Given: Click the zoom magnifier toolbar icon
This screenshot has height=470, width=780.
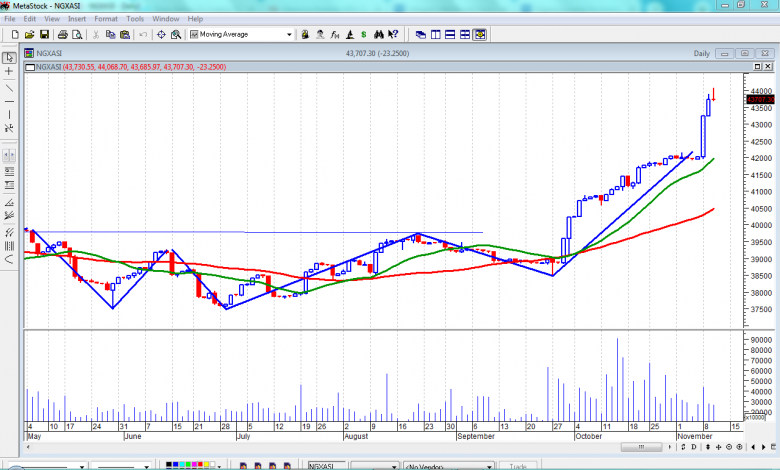Looking at the screenshot, I should pos(176,34).
